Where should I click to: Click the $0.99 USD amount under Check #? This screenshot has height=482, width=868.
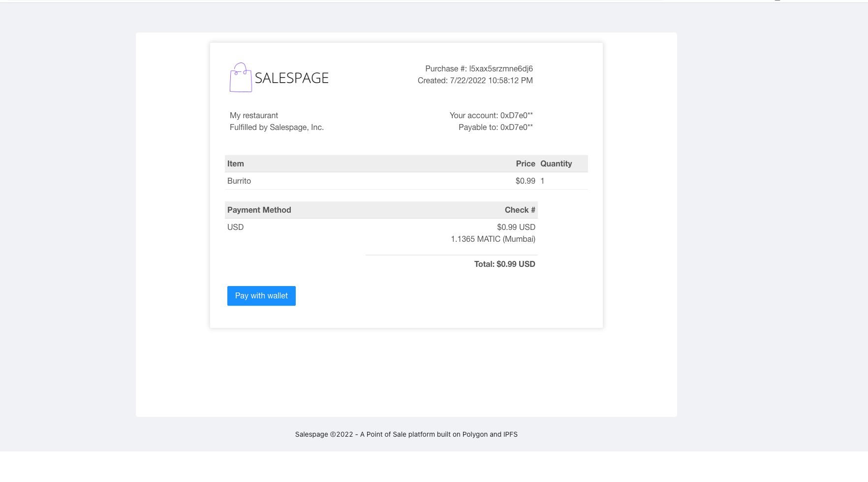pos(516,227)
